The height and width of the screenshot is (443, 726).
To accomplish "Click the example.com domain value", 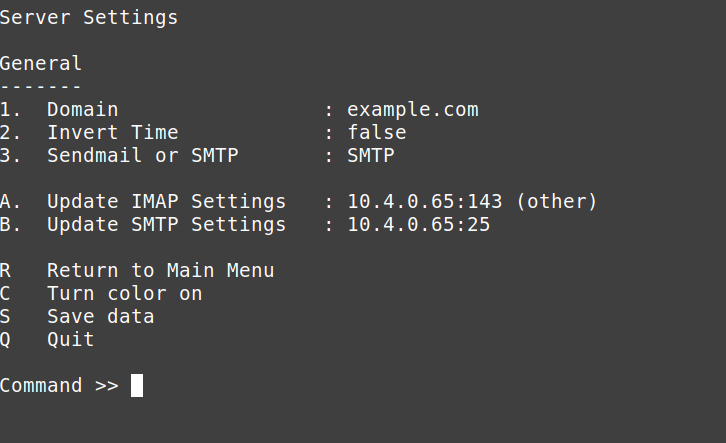I will tap(413, 110).
